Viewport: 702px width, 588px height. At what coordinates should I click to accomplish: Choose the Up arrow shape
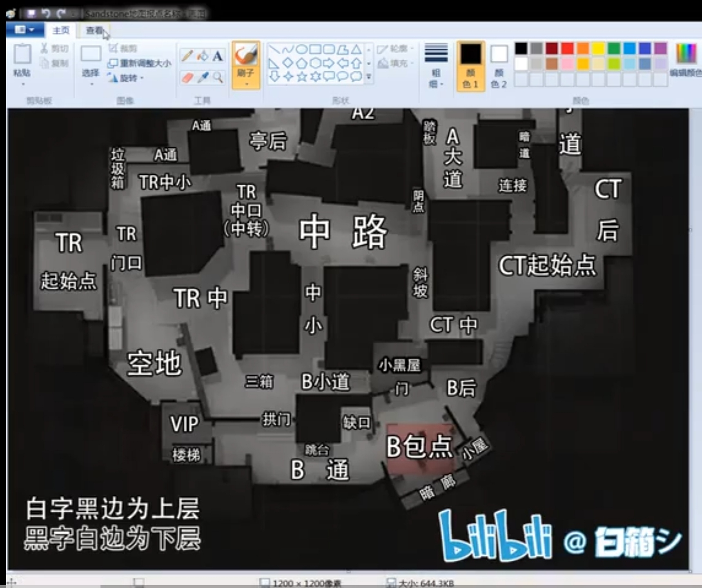click(356, 63)
